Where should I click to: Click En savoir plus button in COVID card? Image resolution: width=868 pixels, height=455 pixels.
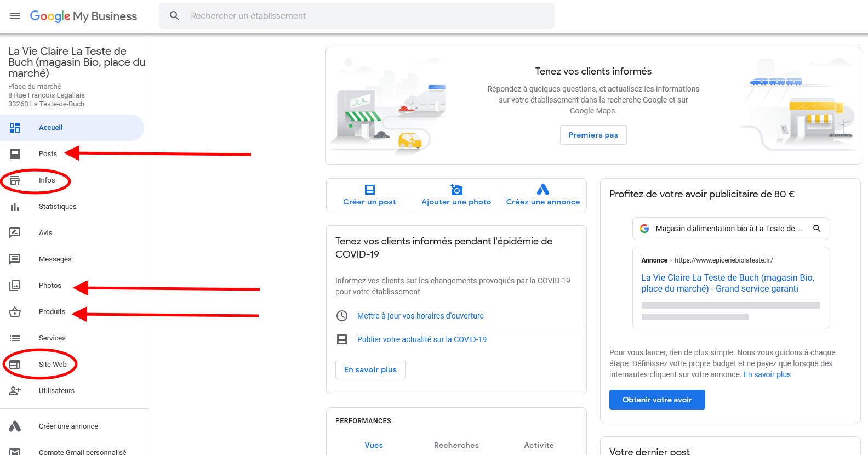click(x=370, y=369)
